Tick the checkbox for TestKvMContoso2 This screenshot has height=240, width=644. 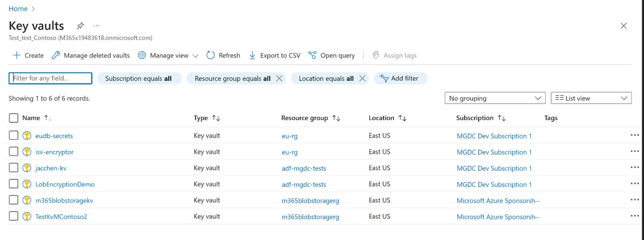pyautogui.click(x=14, y=217)
